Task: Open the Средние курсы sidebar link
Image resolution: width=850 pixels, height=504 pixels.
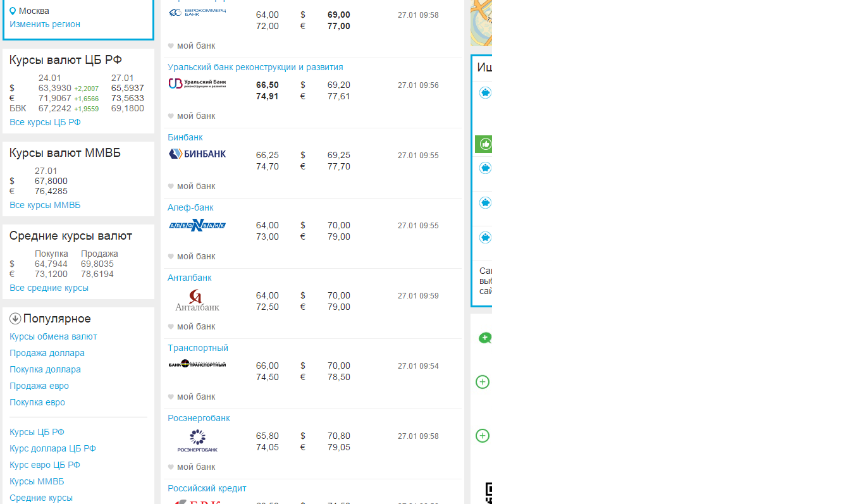Action: [x=41, y=498]
